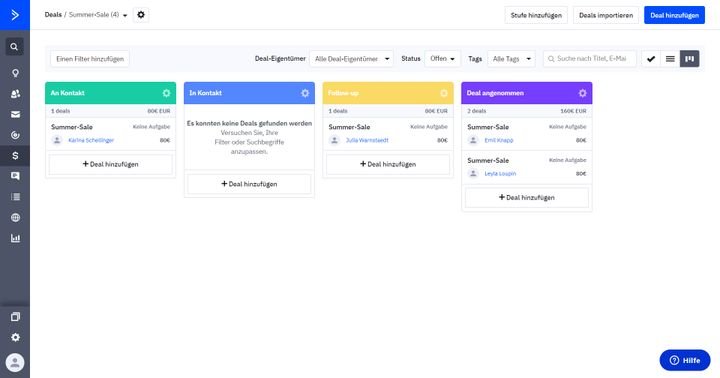
Task: Open the Reports bar chart icon
Action: (15, 238)
